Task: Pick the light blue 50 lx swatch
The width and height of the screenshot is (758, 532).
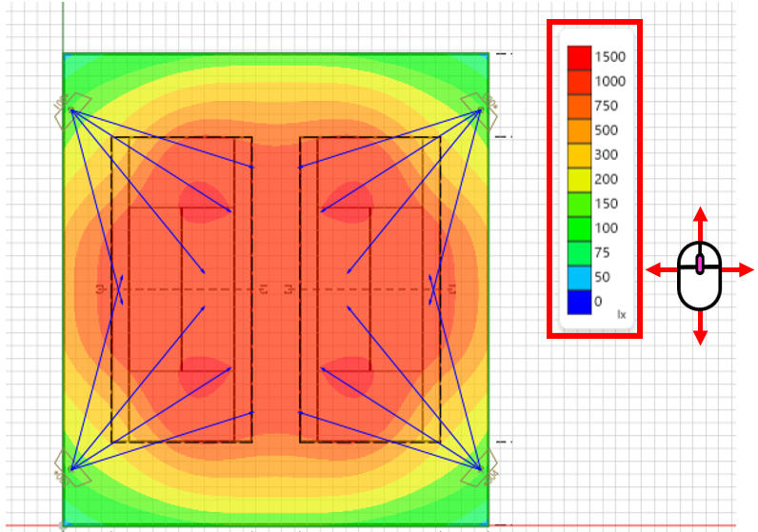Action: 579,277
